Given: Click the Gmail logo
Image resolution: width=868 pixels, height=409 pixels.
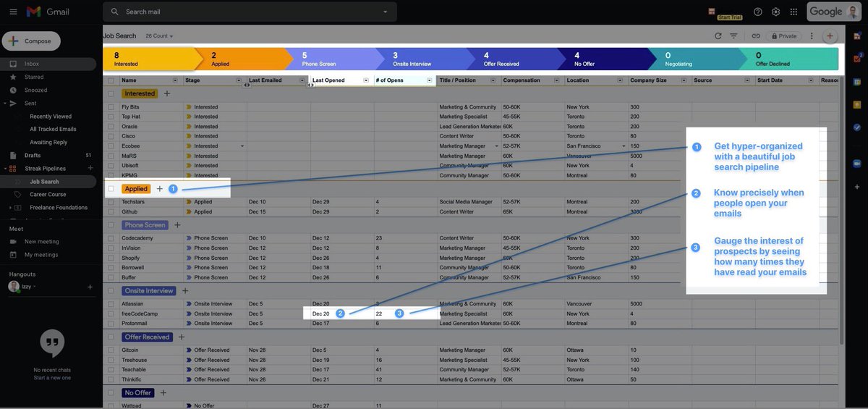Looking at the screenshot, I should [x=48, y=12].
